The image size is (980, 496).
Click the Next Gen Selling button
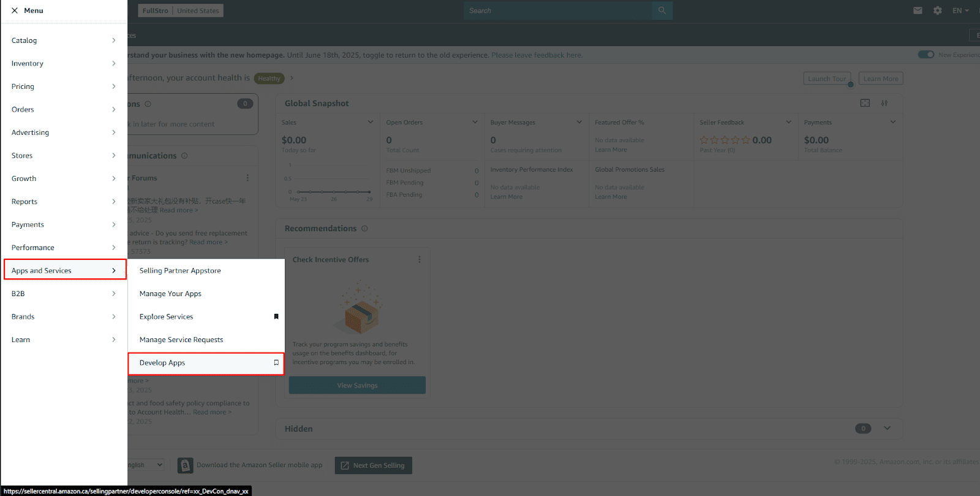tap(373, 465)
